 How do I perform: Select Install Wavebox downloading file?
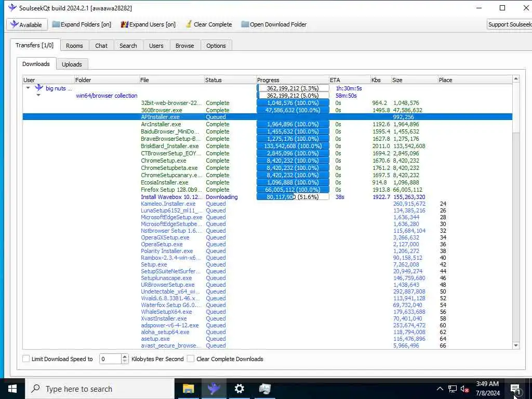tap(171, 197)
